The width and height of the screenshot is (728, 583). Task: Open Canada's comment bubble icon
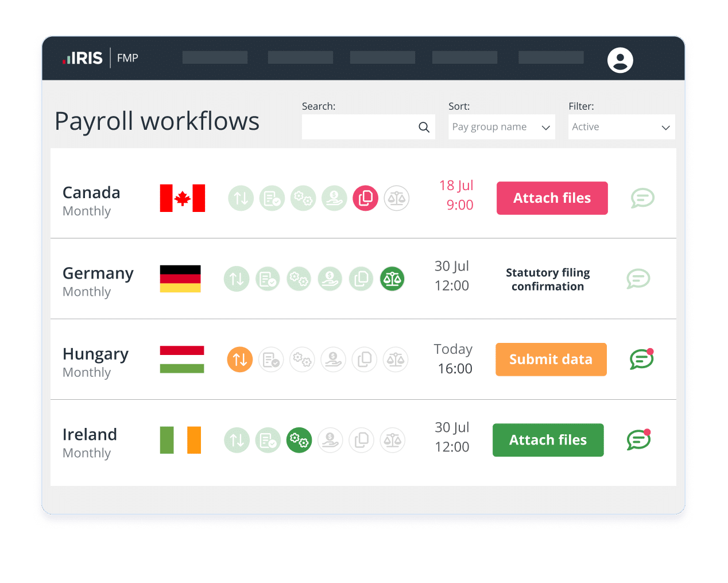pyautogui.click(x=642, y=198)
